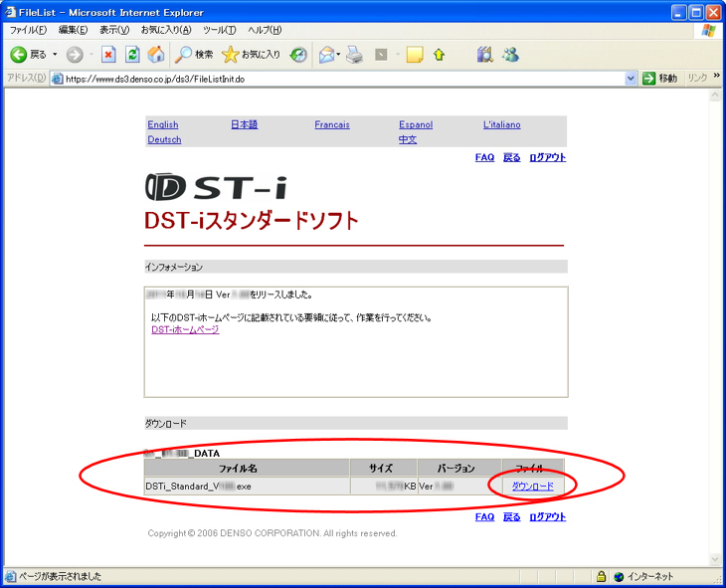Expand the toolbar chevron next to リンク
This screenshot has height=588, width=726.
717,76
